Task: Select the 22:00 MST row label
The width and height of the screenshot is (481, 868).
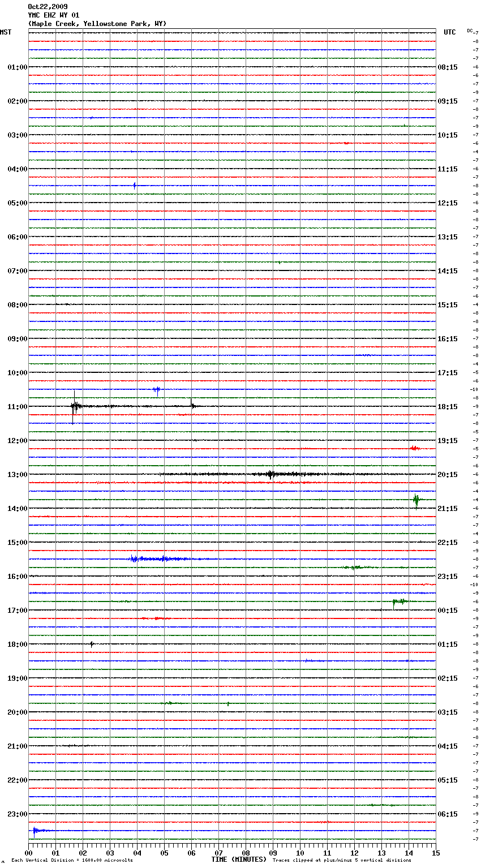Action: click(18, 780)
